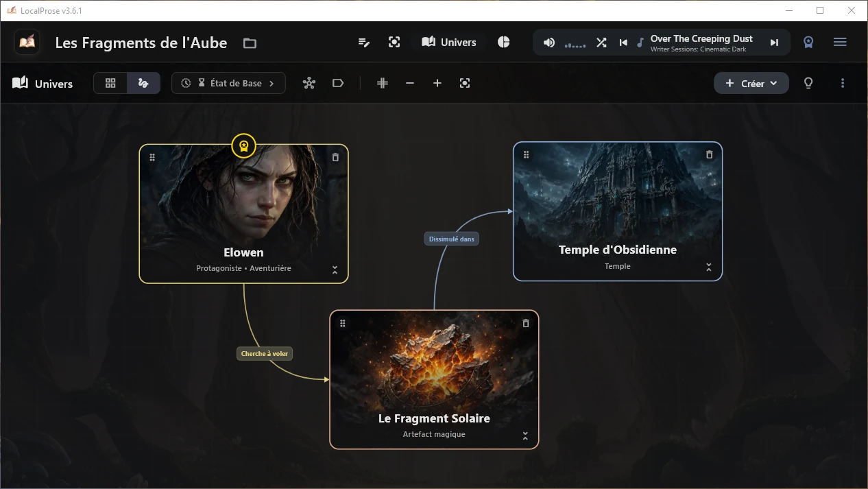Click the music note icon
Viewport: 868px width, 489px height.
point(640,43)
